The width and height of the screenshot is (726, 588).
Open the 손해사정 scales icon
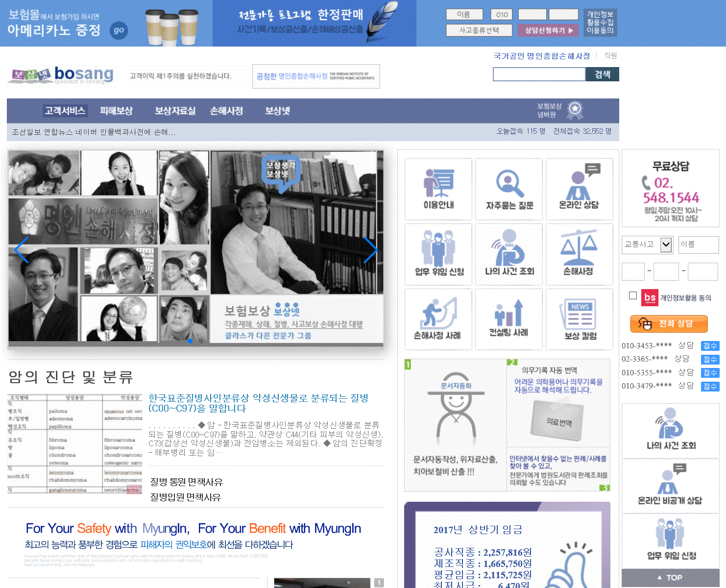tap(579, 254)
